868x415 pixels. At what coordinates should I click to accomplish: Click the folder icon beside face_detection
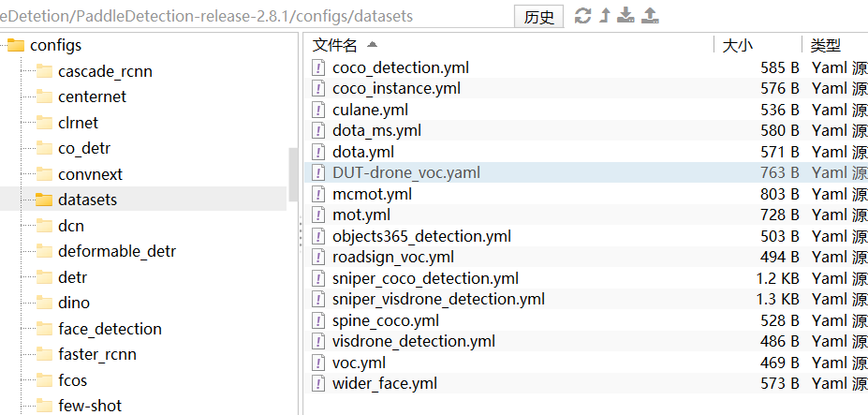click(44, 328)
